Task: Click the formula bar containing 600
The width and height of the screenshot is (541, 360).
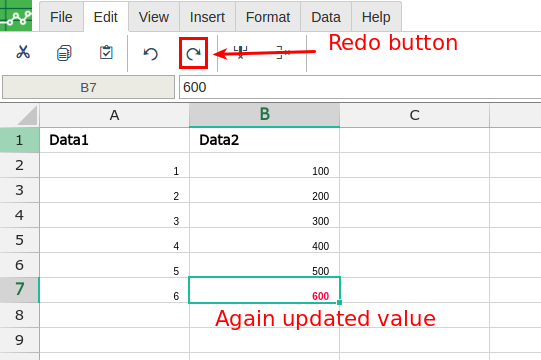Action: 360,87
